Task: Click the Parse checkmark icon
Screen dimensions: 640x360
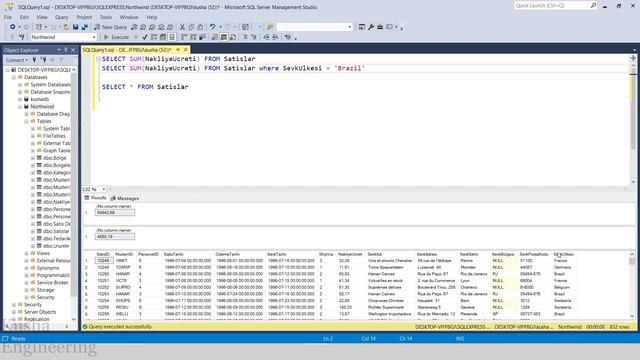Action: 144,37
